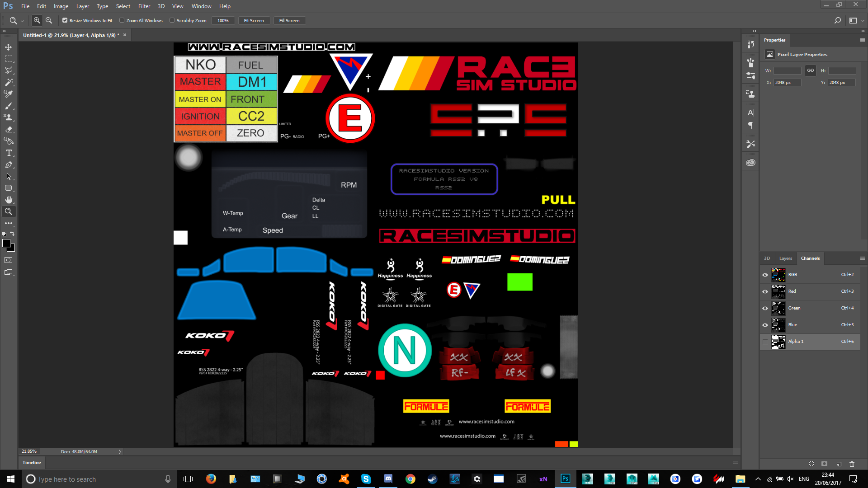Select the Eraser tool

coord(9,129)
